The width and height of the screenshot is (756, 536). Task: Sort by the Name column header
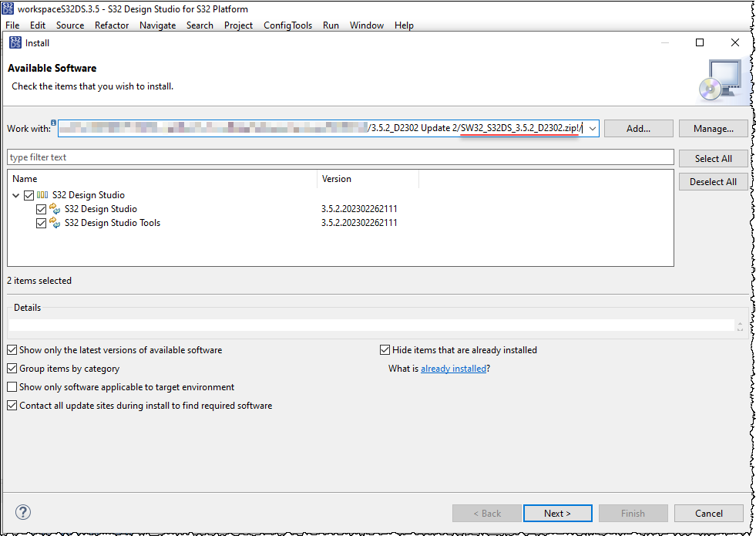tap(162, 178)
